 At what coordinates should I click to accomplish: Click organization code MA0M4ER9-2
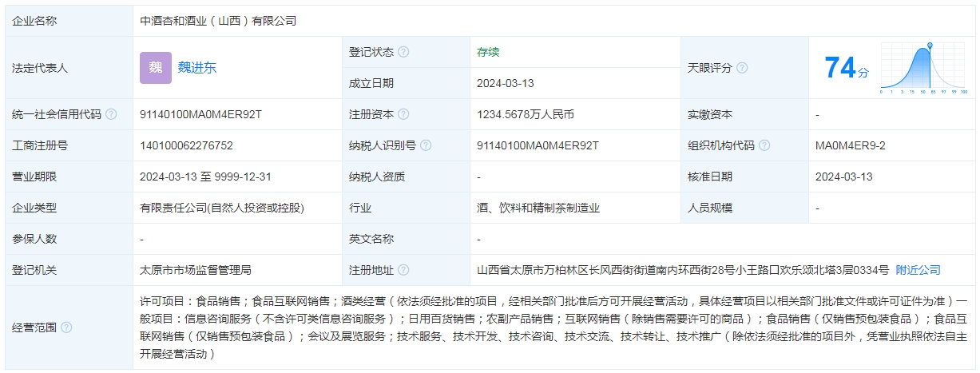click(850, 145)
